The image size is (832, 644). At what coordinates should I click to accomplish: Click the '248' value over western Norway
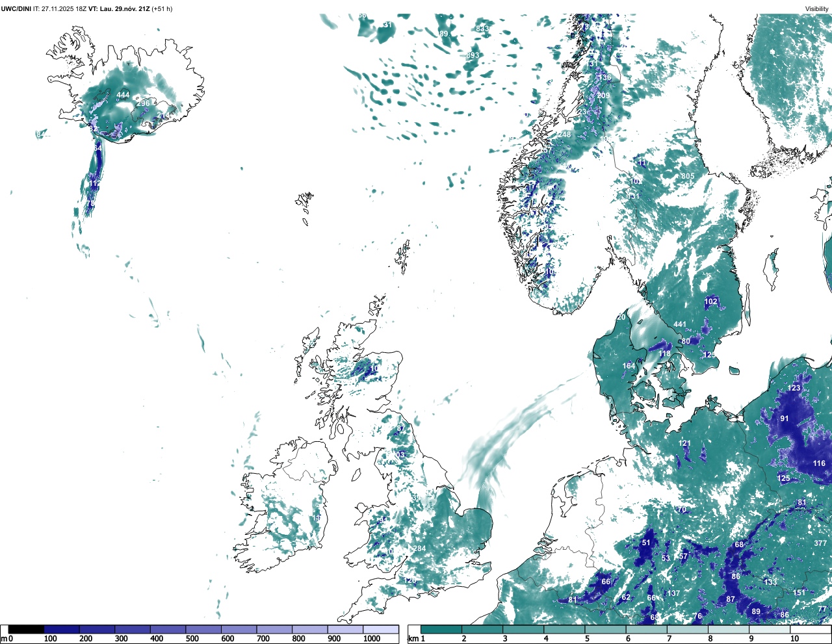point(564,135)
